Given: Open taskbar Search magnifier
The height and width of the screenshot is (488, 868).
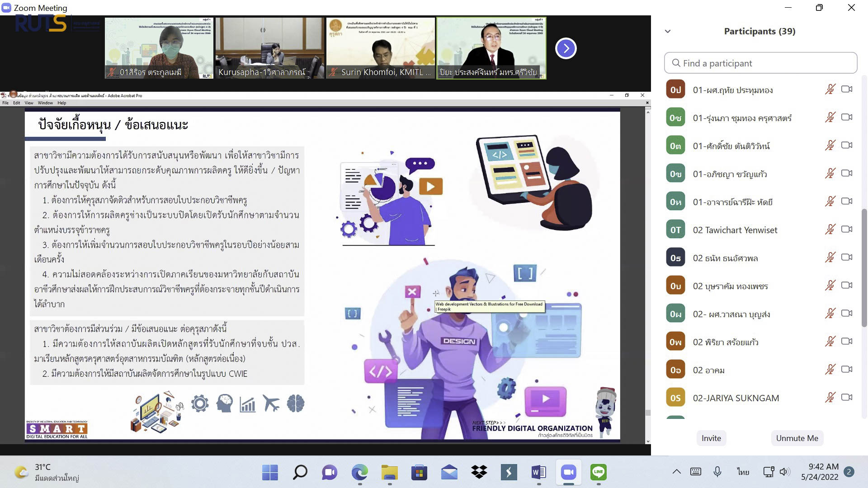Looking at the screenshot, I should 300,473.
